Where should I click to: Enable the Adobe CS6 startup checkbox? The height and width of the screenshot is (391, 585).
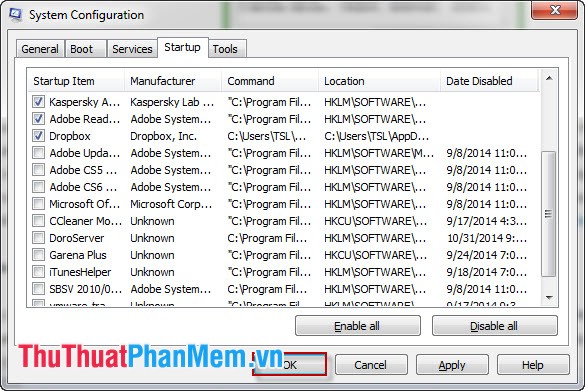(38, 187)
